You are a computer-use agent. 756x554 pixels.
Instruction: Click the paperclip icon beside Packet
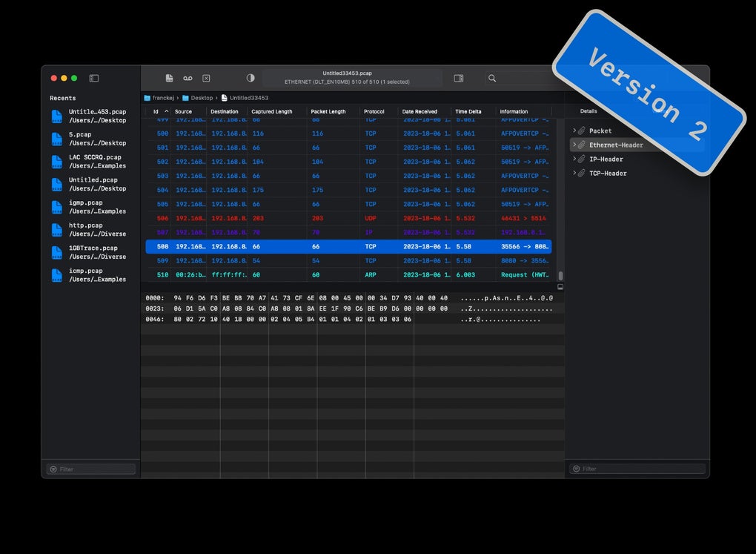pyautogui.click(x=582, y=131)
